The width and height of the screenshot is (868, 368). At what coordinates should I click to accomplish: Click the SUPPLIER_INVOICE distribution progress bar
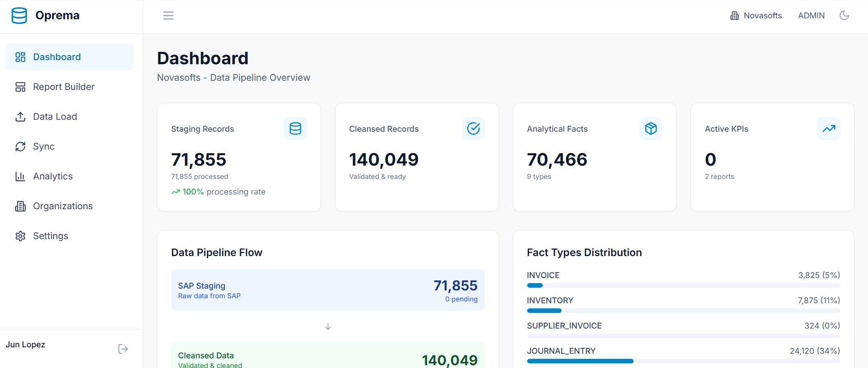point(684,336)
